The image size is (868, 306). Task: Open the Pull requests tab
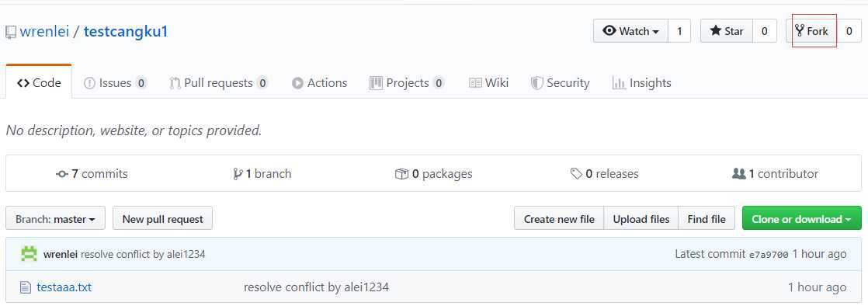pos(219,83)
